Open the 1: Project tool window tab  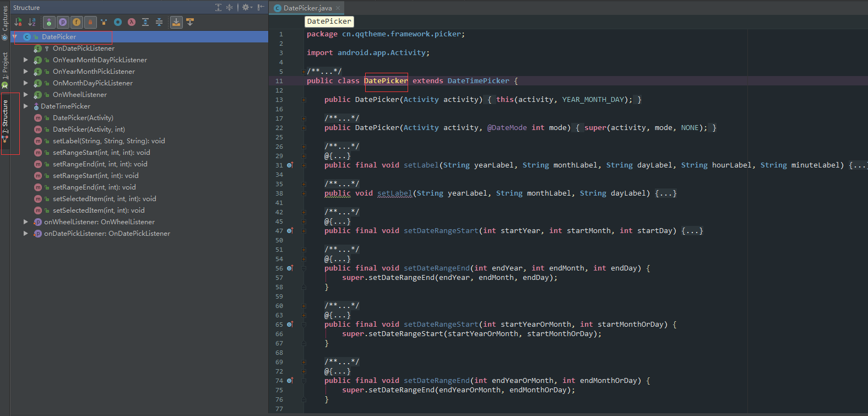tap(5, 70)
